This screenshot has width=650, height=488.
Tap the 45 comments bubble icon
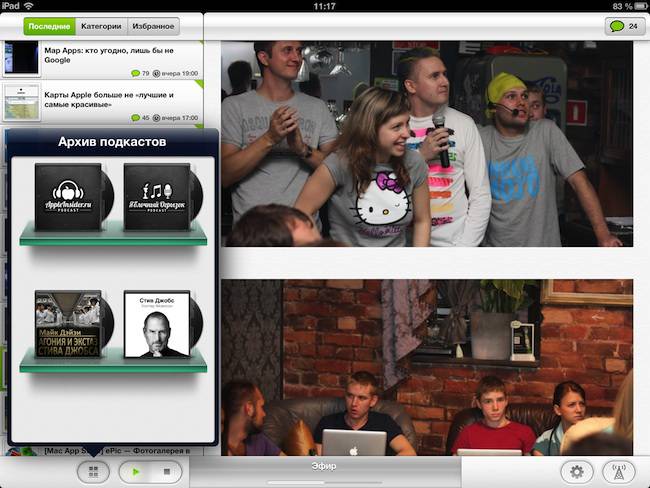click(x=135, y=118)
